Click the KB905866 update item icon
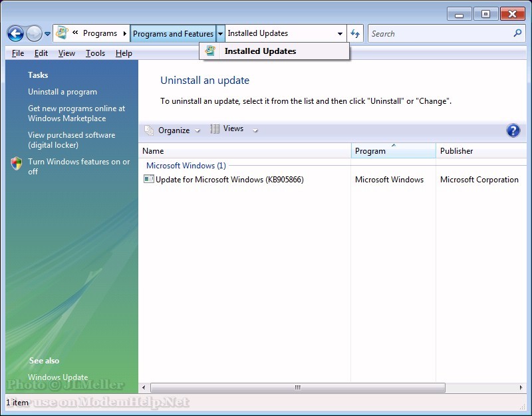 [x=149, y=180]
